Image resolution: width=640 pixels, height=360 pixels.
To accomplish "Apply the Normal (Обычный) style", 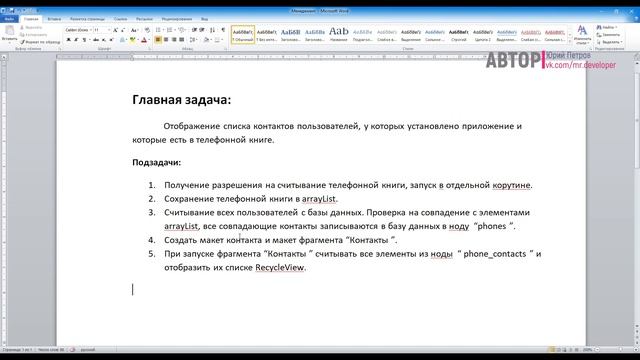I will [243, 35].
